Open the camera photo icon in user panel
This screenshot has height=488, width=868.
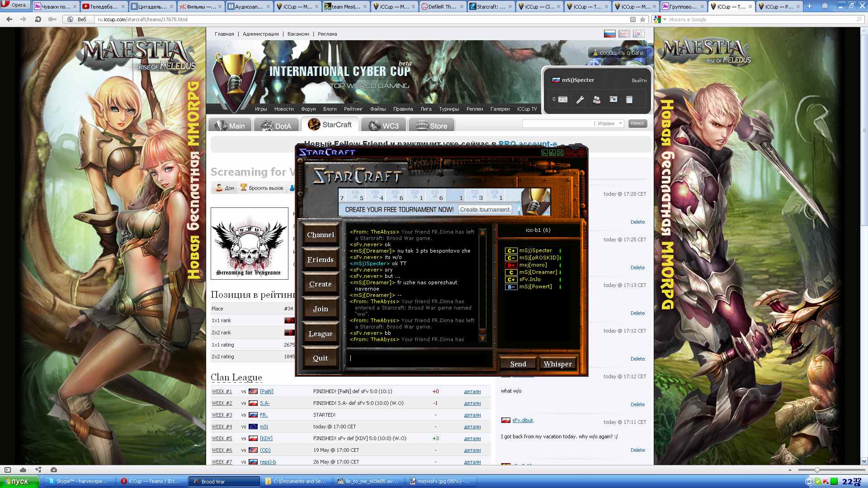click(613, 99)
